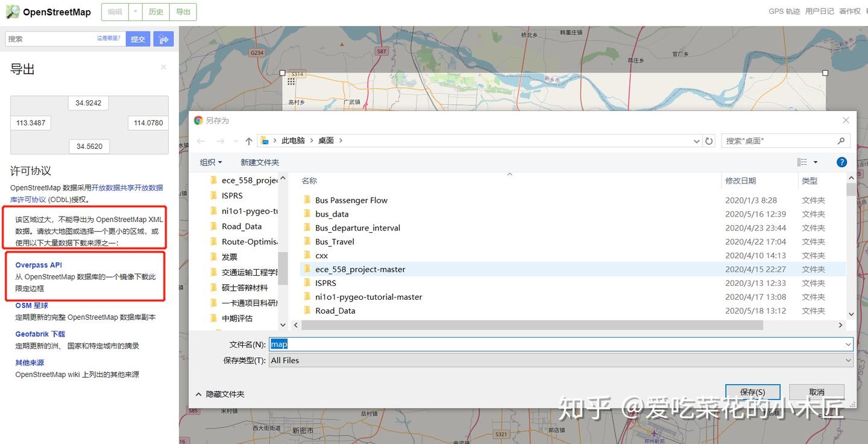Screen dimensions: 868x444
Task: Click the Chrome icon in the 另存为 title bar
Action: click(x=199, y=120)
